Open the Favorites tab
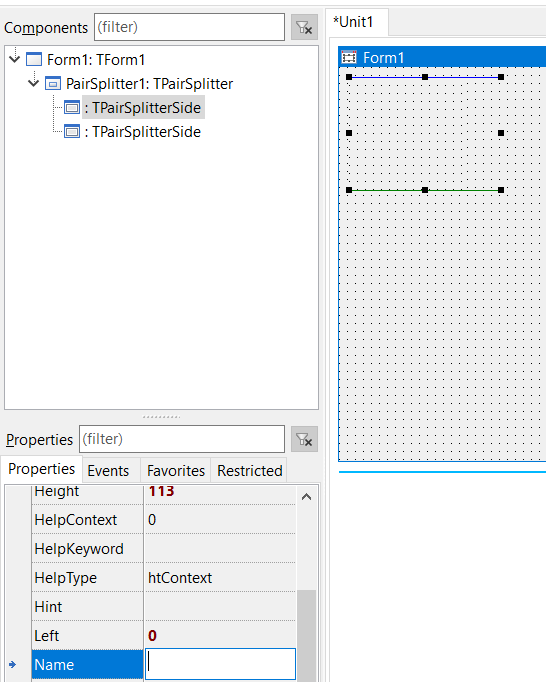This screenshot has width=546, height=682. coord(176,471)
